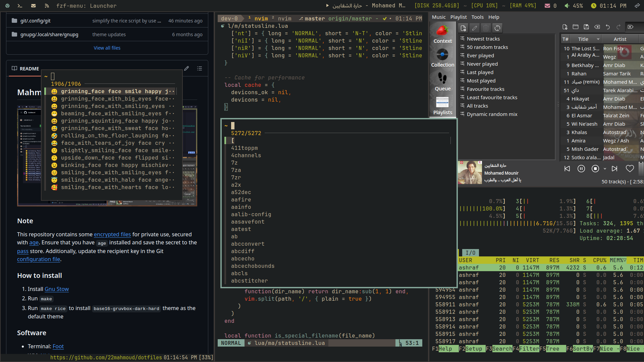Open the stop-after dropdown arrow

605,169
